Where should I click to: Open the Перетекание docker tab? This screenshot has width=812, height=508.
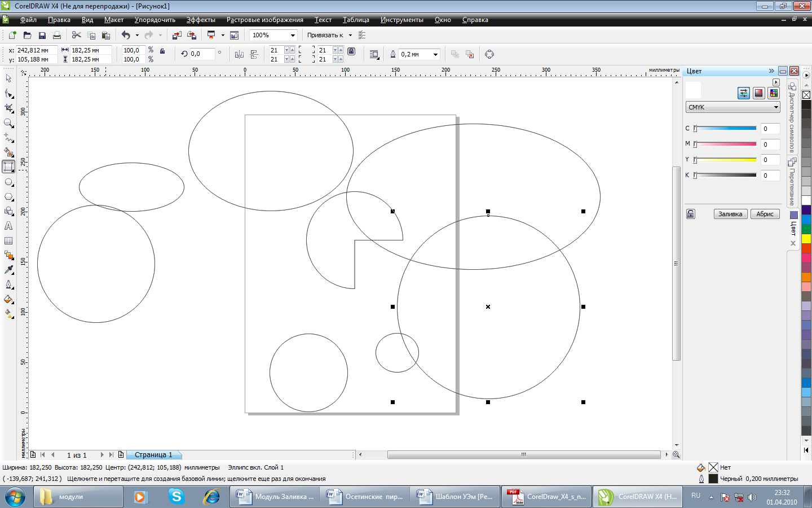tap(792, 182)
